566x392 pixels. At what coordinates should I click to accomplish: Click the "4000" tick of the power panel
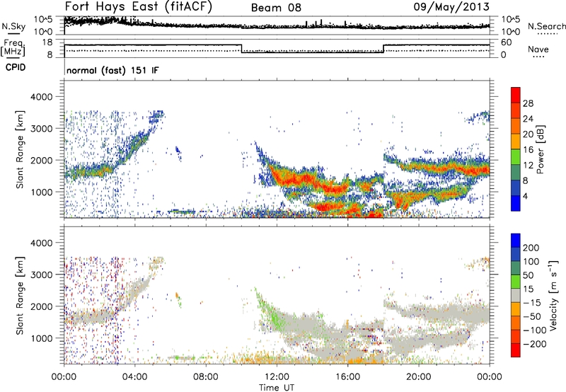[x=41, y=97]
